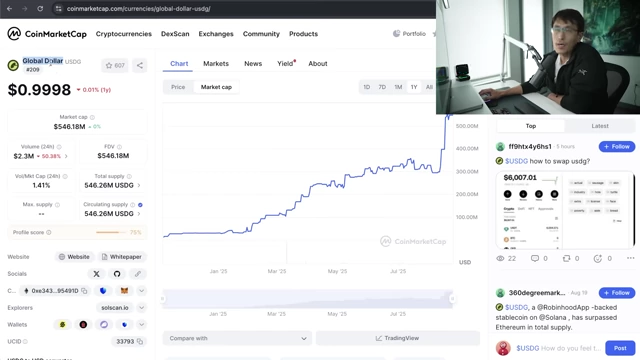Image resolution: width=640 pixels, height=360 pixels.
Task: Open the Cryptocurrencies menu
Action: [124, 34]
